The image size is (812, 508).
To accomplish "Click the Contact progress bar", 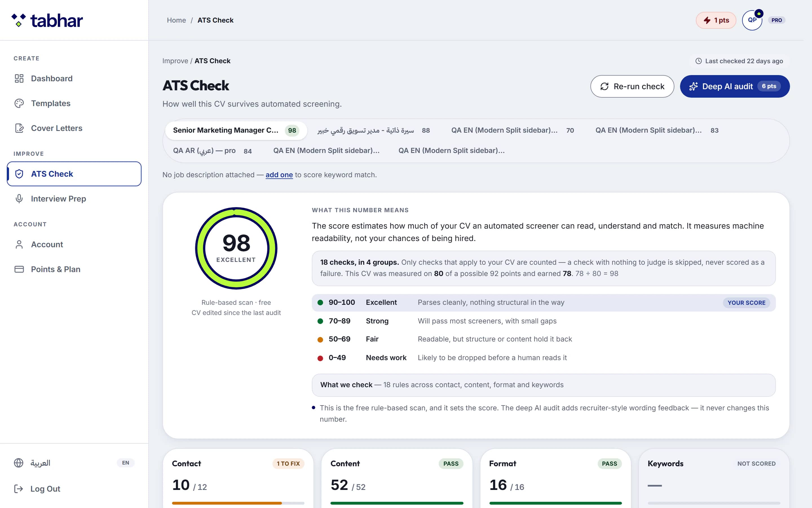I will (238, 503).
